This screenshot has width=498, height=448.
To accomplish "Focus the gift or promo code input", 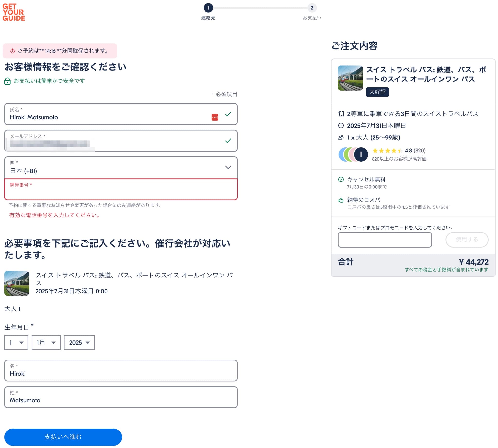I will (385, 240).
